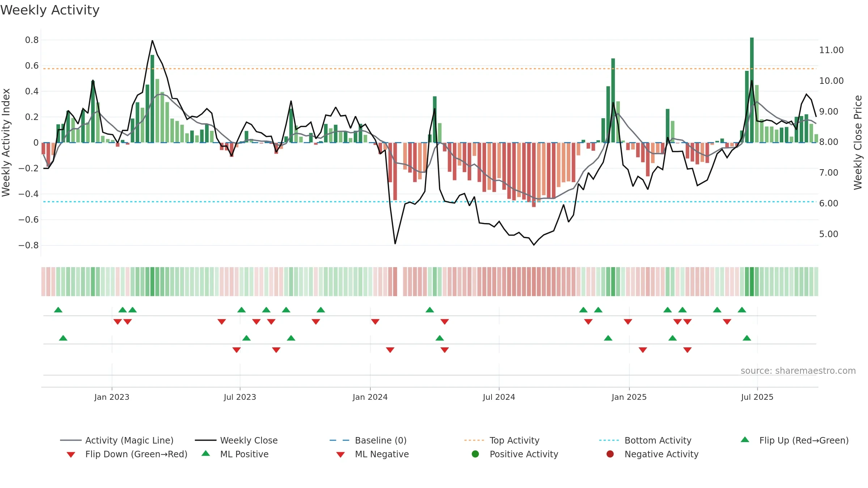Click the Weekly Activity Index axis title
The width and height of the screenshot is (868, 488).
pyautogui.click(x=6, y=142)
